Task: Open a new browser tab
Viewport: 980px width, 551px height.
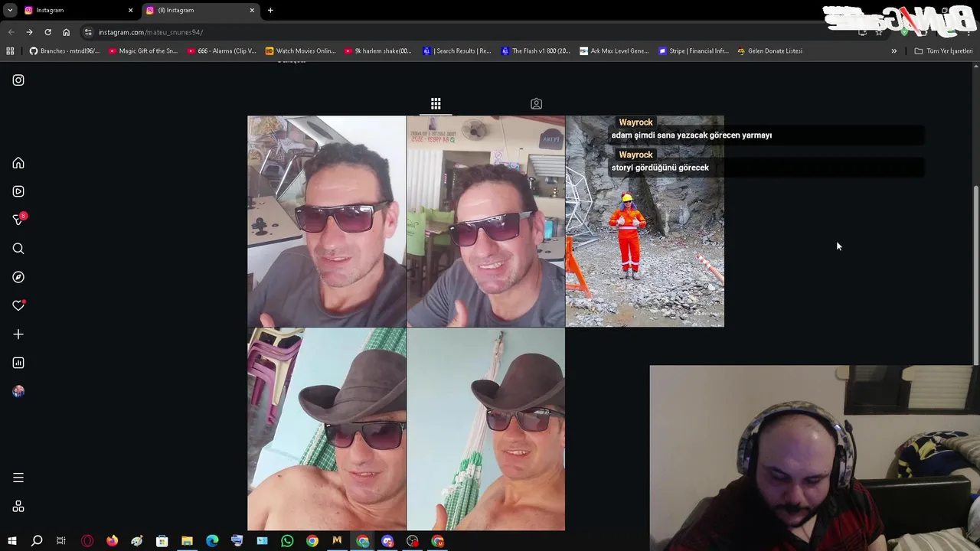Action: (x=270, y=10)
